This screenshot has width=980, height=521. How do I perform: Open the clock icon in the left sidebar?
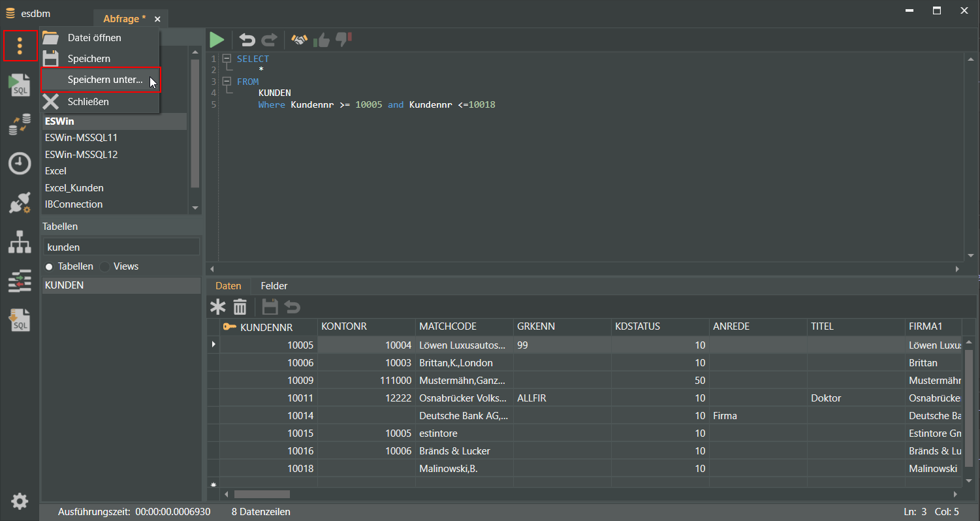(x=20, y=163)
